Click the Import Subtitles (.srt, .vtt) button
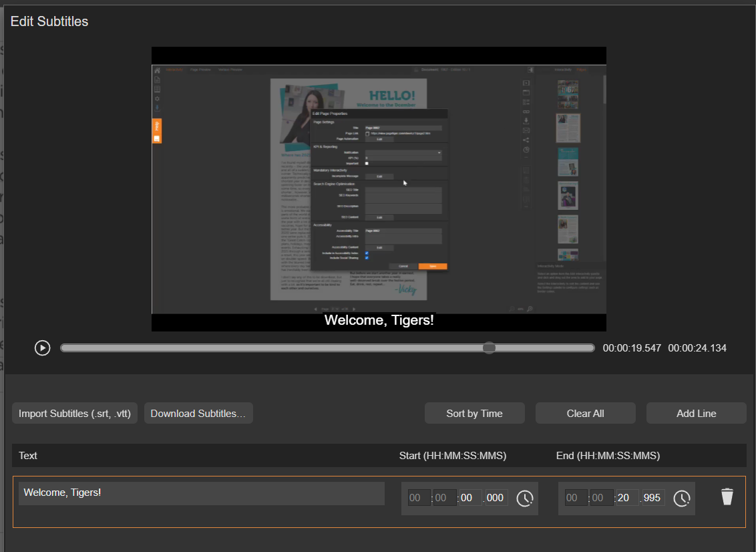This screenshot has width=756, height=552. (x=75, y=414)
